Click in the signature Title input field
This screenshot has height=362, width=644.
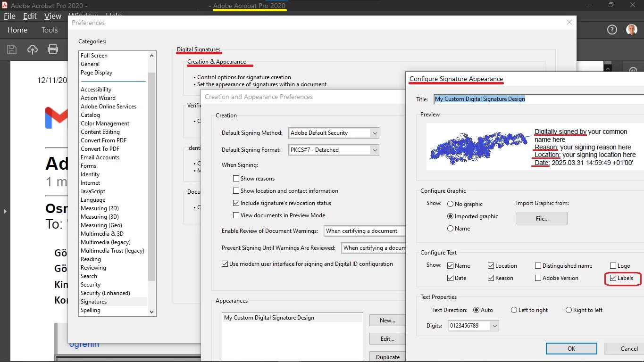pos(538,99)
